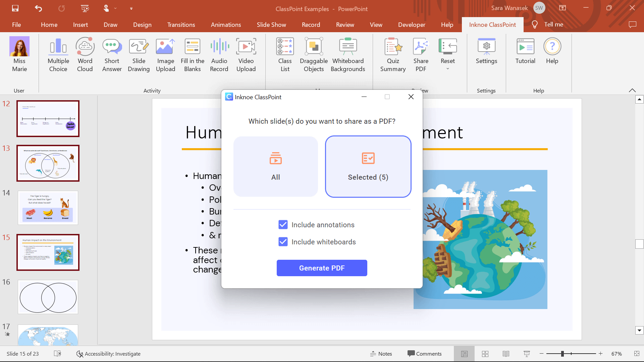Toggle Include whiteboards checkbox

(x=283, y=242)
